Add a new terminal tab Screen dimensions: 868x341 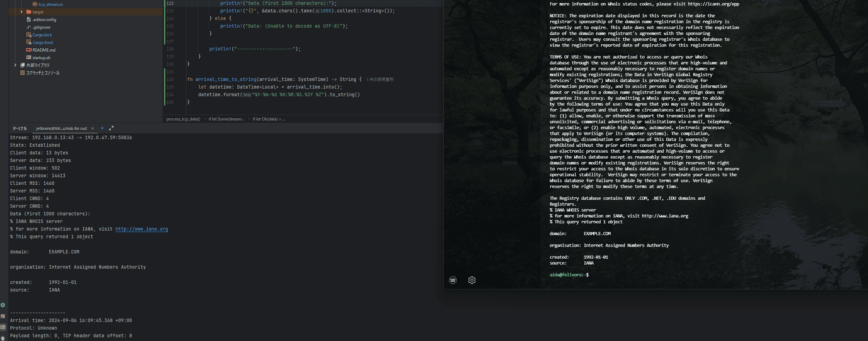click(102, 128)
